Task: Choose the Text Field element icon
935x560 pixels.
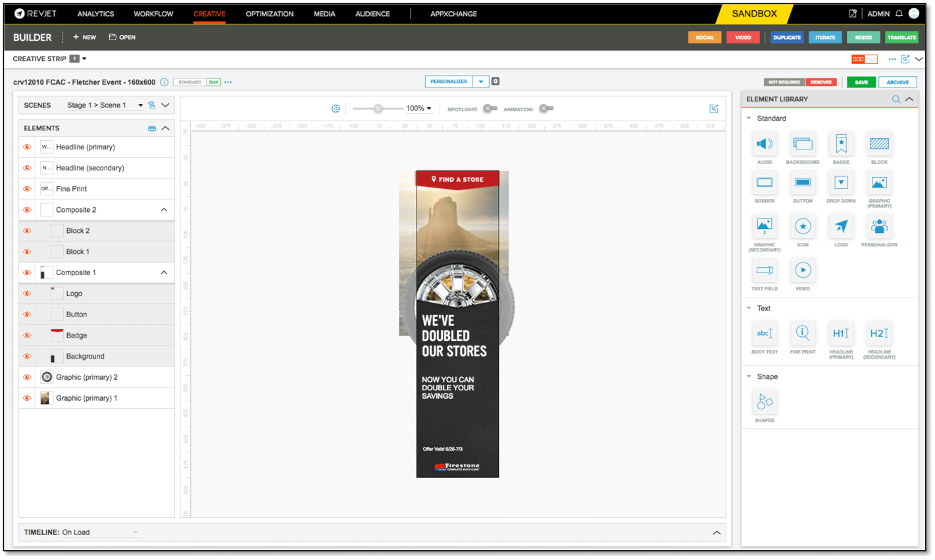Action: coord(765,271)
